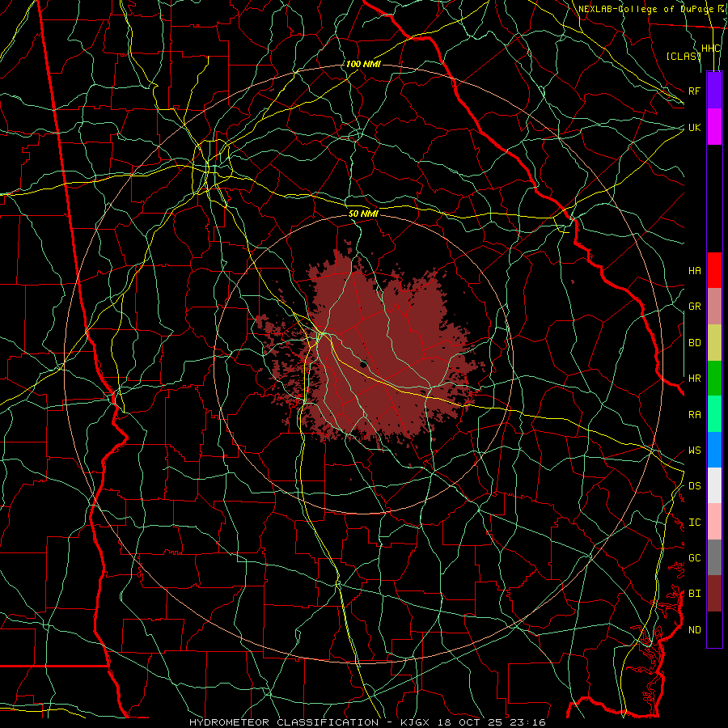Click the WS legend label
This screenshot has width=728, height=728.
pos(694,451)
